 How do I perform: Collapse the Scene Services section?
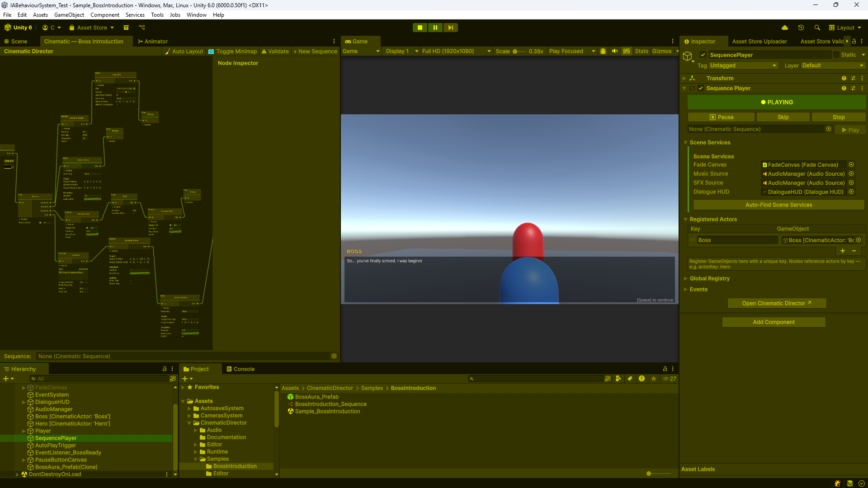pyautogui.click(x=686, y=142)
